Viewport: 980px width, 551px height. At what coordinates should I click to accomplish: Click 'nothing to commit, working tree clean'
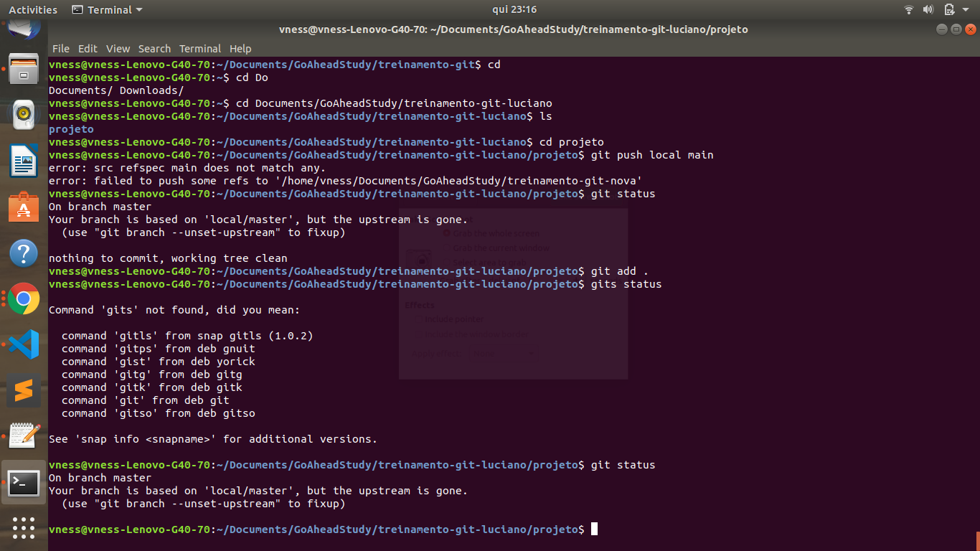pyautogui.click(x=168, y=258)
